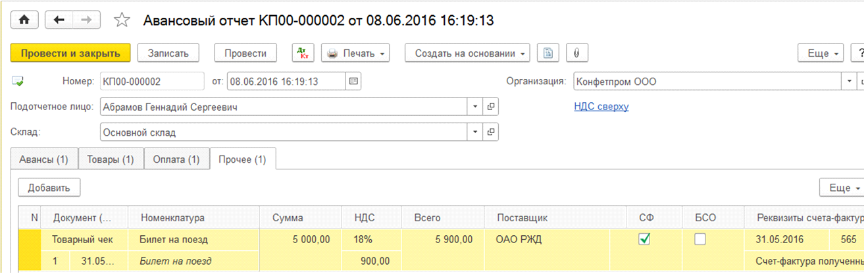The image size is (868, 276).
Task: Follow the НДС сверху link
Action: click(601, 107)
